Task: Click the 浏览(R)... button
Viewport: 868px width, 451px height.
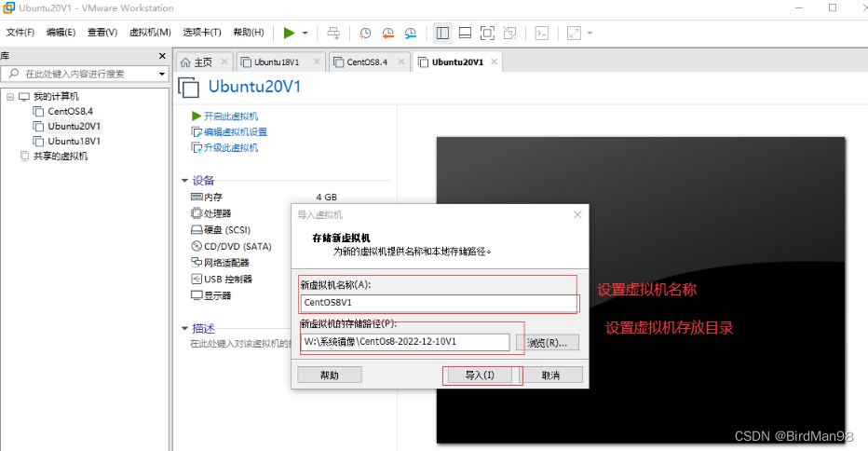Action: coord(548,342)
